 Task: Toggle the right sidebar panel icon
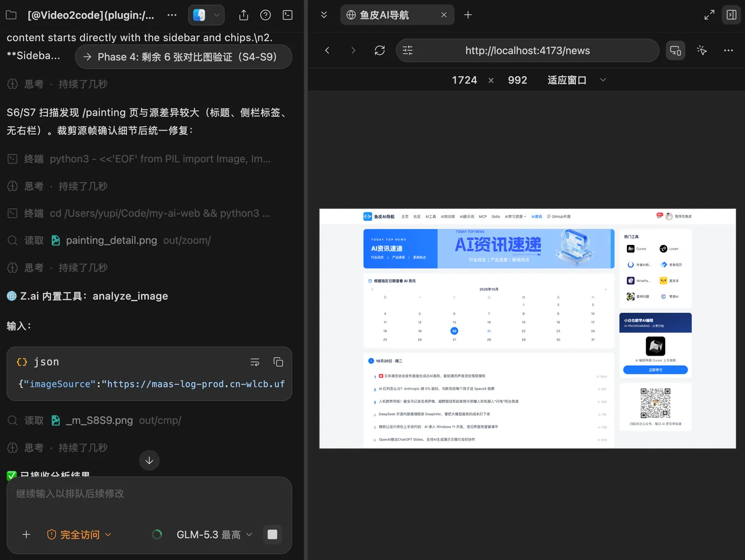click(732, 15)
